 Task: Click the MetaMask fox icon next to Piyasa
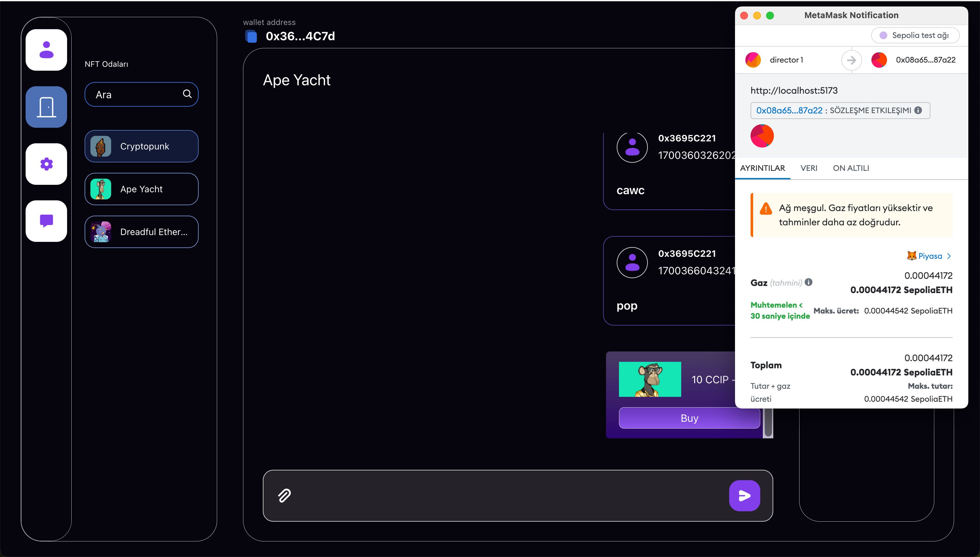(x=912, y=255)
